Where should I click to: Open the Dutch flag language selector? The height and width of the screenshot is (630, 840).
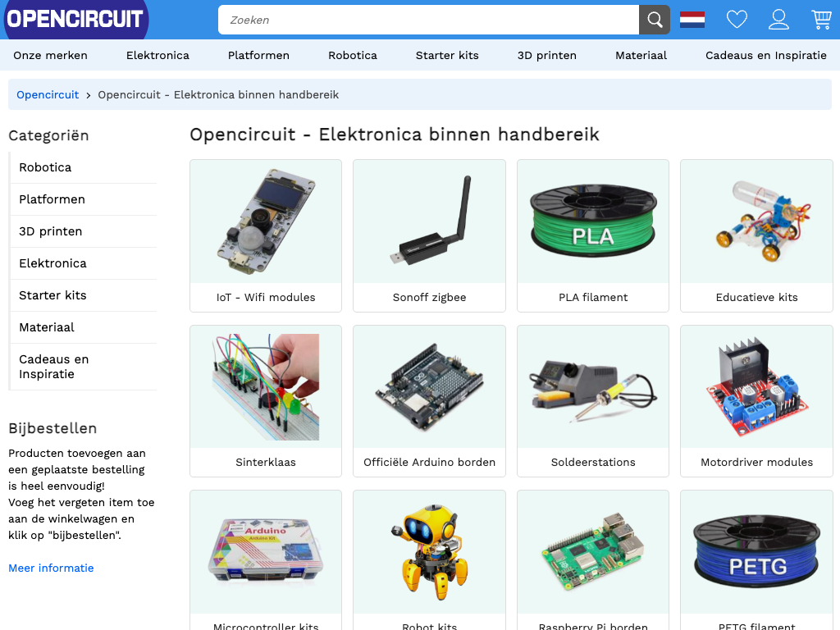[x=692, y=20]
